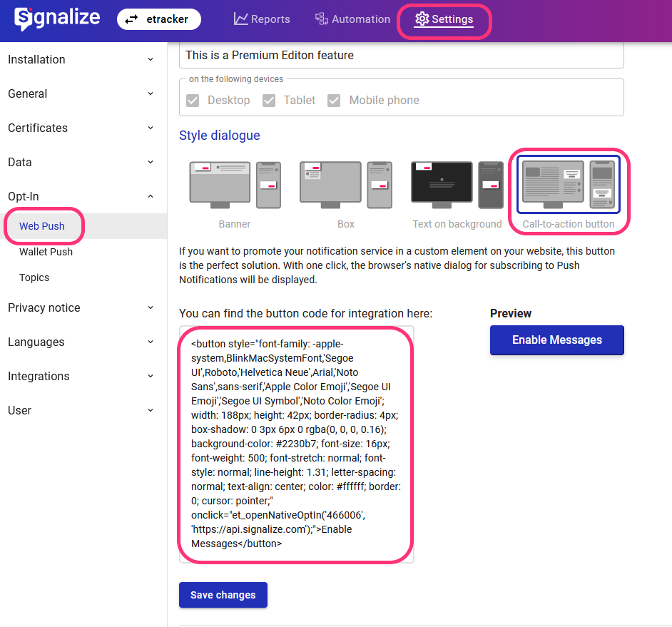Choose Call-to-action button style thumbnail
This screenshot has width=672, height=627.
click(569, 185)
